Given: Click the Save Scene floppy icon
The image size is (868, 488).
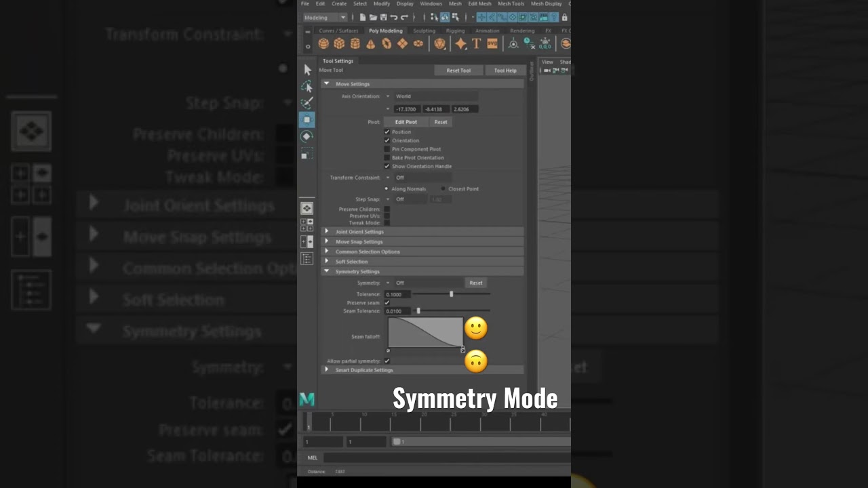Looking at the screenshot, I should [383, 17].
